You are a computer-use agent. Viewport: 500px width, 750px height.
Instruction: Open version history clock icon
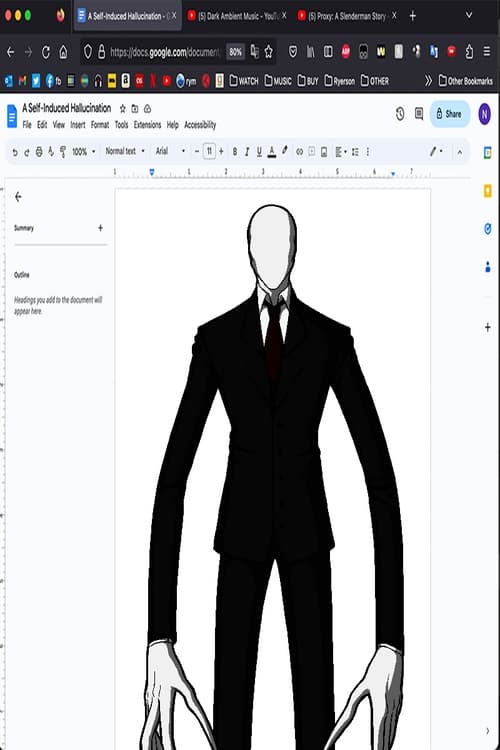click(400, 114)
